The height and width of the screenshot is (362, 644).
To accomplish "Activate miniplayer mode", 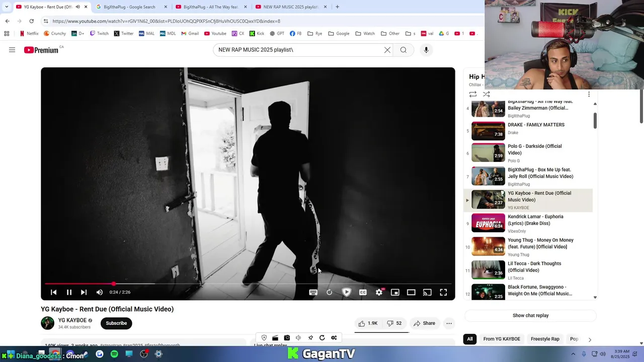I will tap(395, 292).
